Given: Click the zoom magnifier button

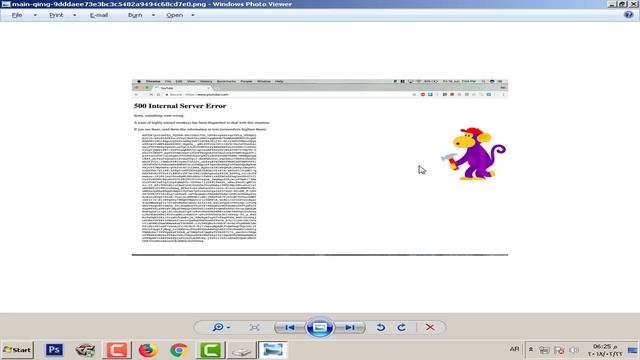Looking at the screenshot, I should 218,327.
